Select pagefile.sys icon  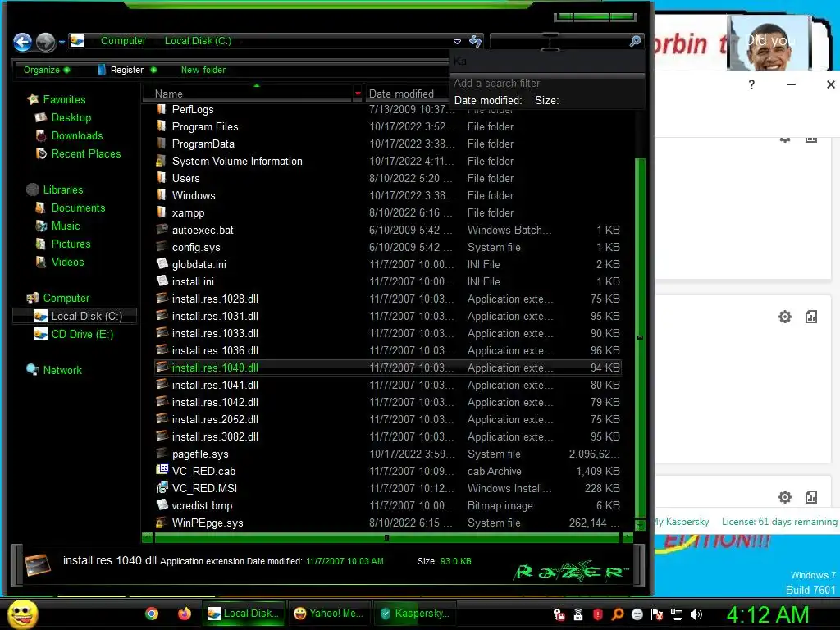162,454
